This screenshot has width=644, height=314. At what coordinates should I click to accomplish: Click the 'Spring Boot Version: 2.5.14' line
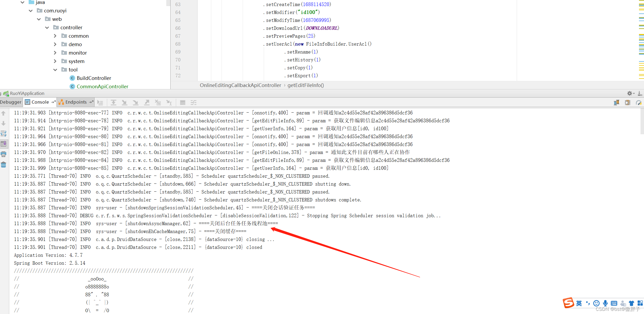pos(49,263)
